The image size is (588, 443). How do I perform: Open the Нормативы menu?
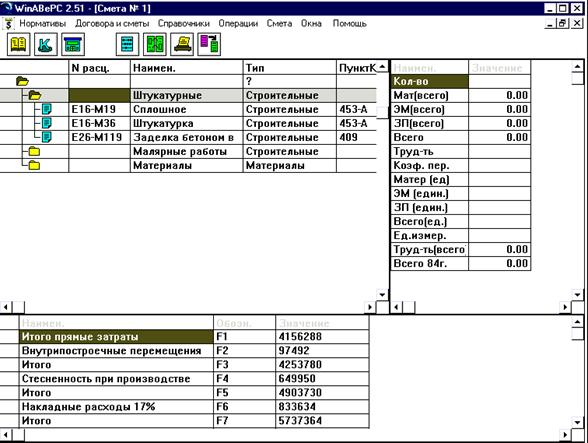[42, 23]
